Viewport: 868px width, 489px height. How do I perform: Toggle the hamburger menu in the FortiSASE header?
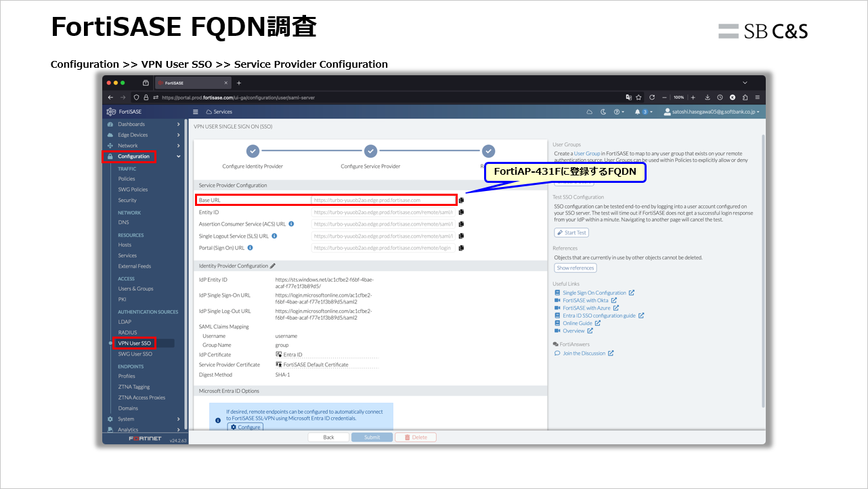click(196, 112)
